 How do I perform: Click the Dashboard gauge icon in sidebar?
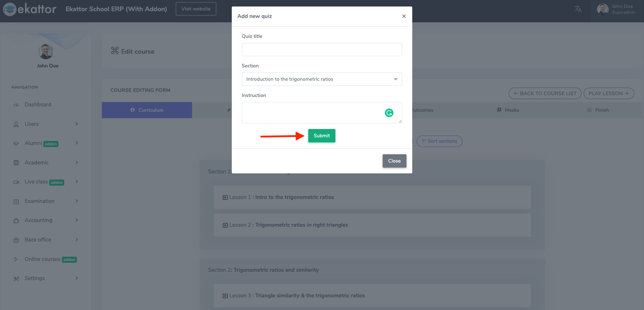tap(16, 105)
